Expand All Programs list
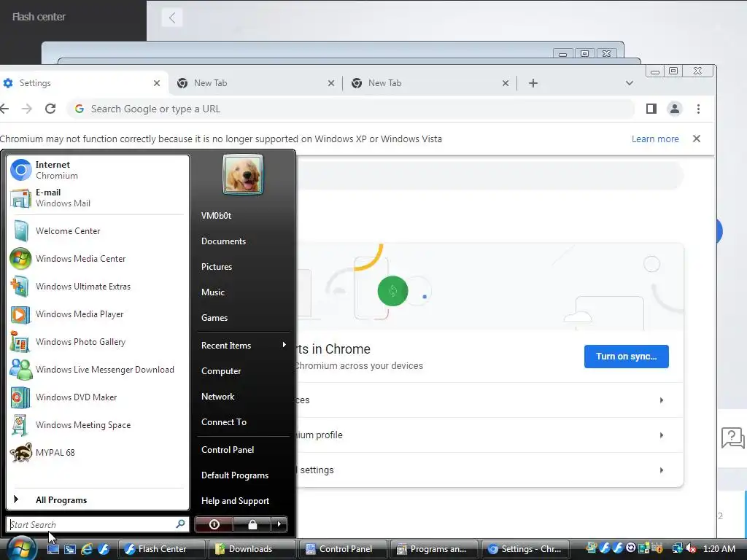Screen dimensions: 747x560 click(x=98, y=499)
